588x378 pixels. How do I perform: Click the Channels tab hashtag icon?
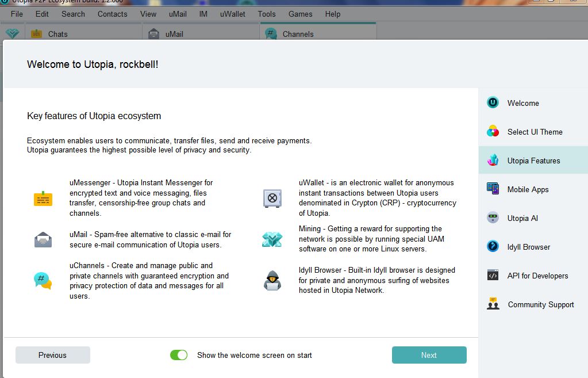click(271, 33)
